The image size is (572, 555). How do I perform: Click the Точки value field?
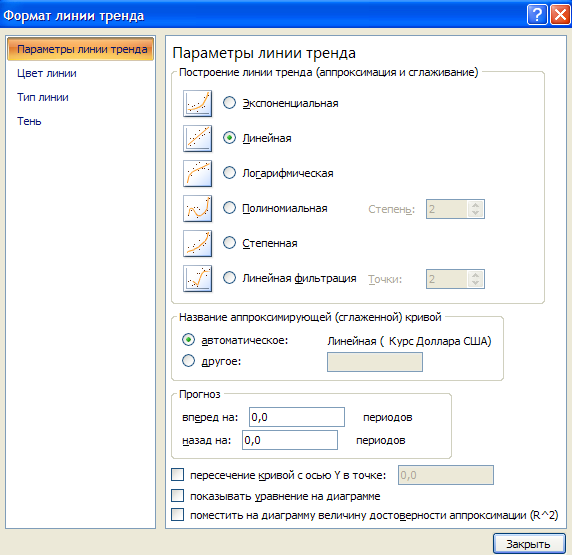point(447,279)
